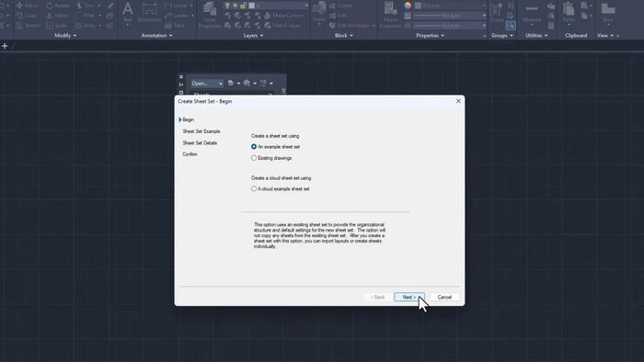
Task: Expand the Layers panel
Action: point(253,36)
